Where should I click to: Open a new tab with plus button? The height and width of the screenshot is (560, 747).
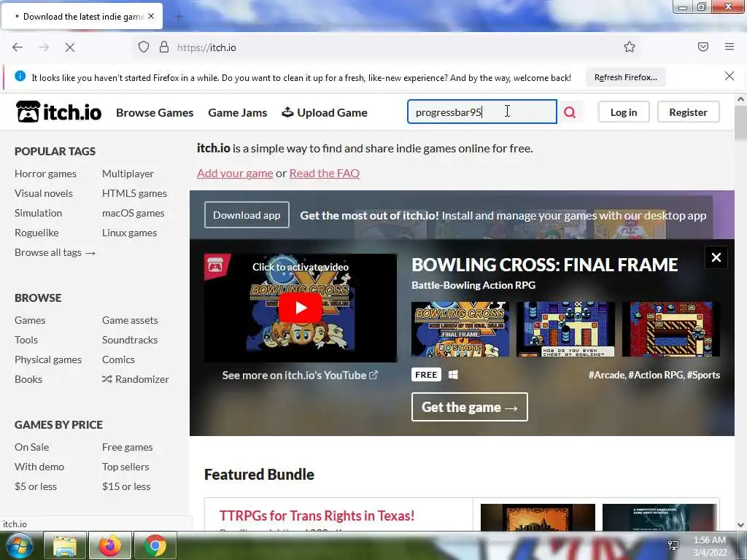click(x=179, y=17)
